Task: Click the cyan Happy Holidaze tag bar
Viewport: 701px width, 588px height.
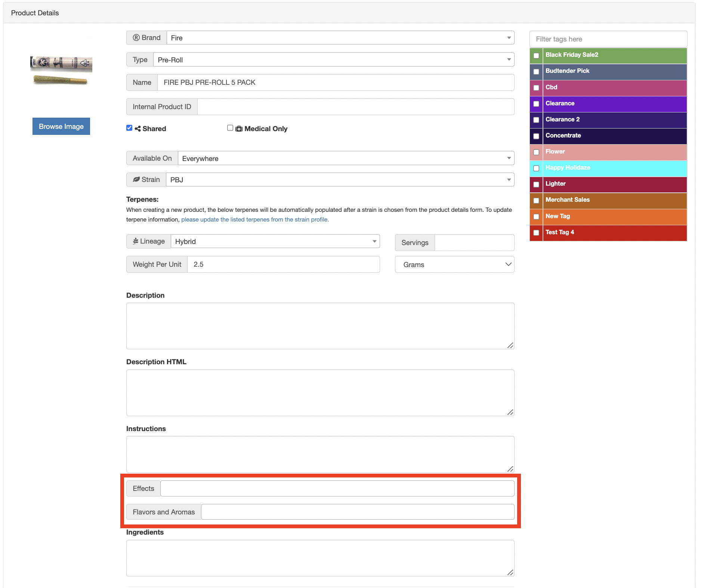Action: click(x=615, y=168)
